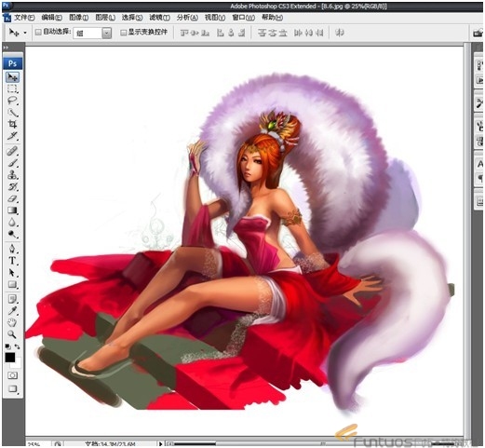Open the black foreground color picker
485x448 pixels.
(9, 358)
